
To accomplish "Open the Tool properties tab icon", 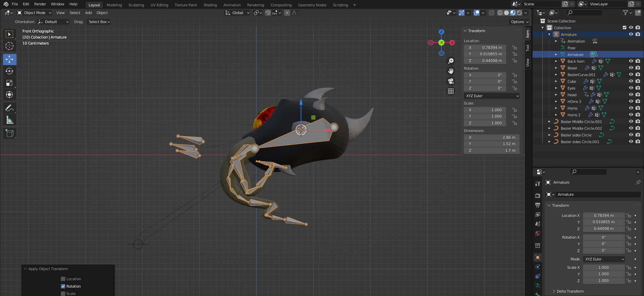I will click(538, 183).
